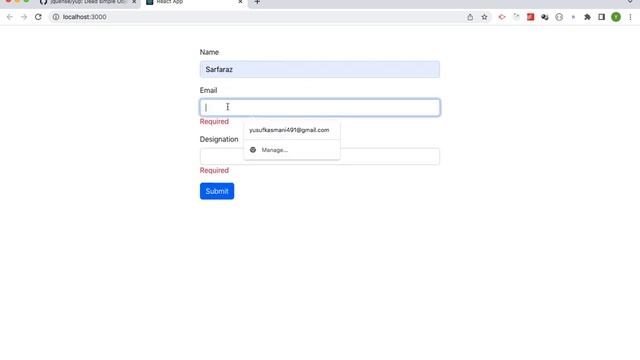The height and width of the screenshot is (360, 640).
Task: Focus the localhost:3000 address bar
Action: click(261, 17)
